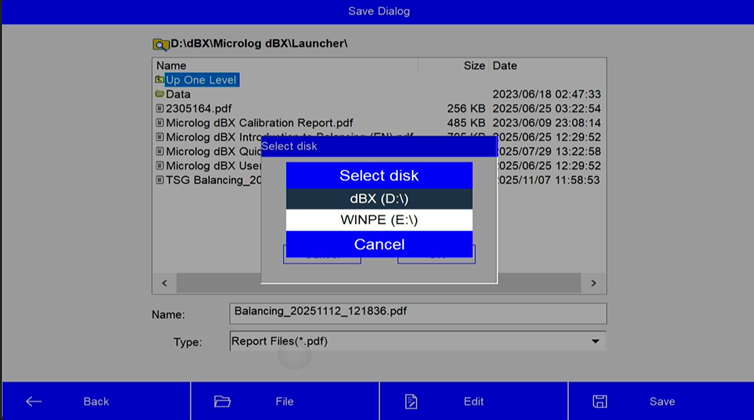This screenshot has width=754, height=420.
Task: Select Microlog dBX Calibration Report.pdf
Action: pyautogui.click(x=259, y=123)
